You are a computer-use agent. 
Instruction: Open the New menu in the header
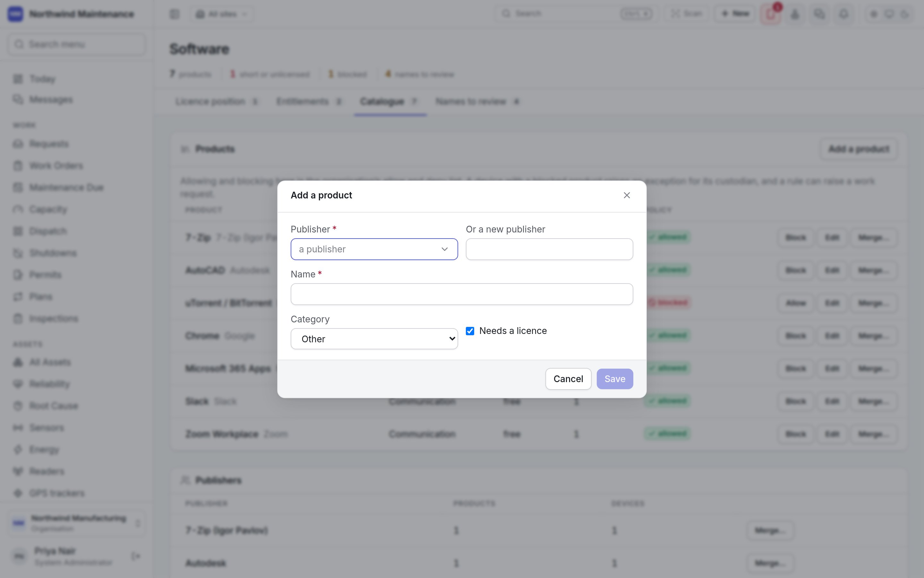(735, 14)
